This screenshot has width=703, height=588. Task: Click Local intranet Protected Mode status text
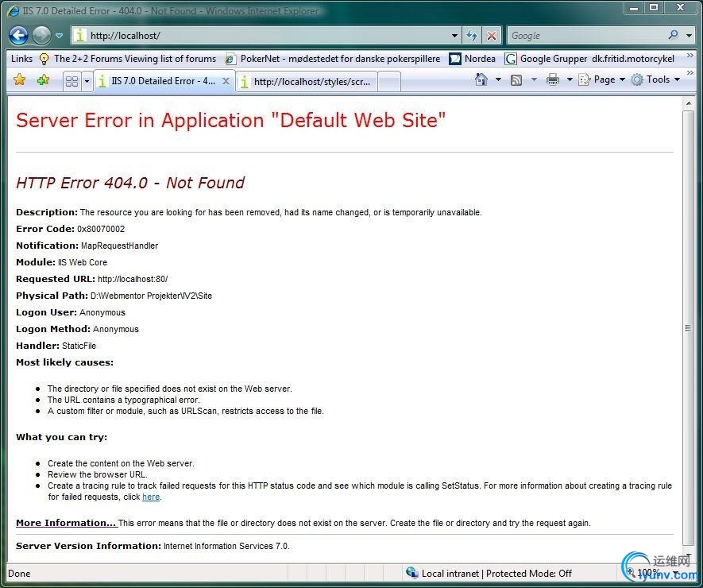coord(496,574)
